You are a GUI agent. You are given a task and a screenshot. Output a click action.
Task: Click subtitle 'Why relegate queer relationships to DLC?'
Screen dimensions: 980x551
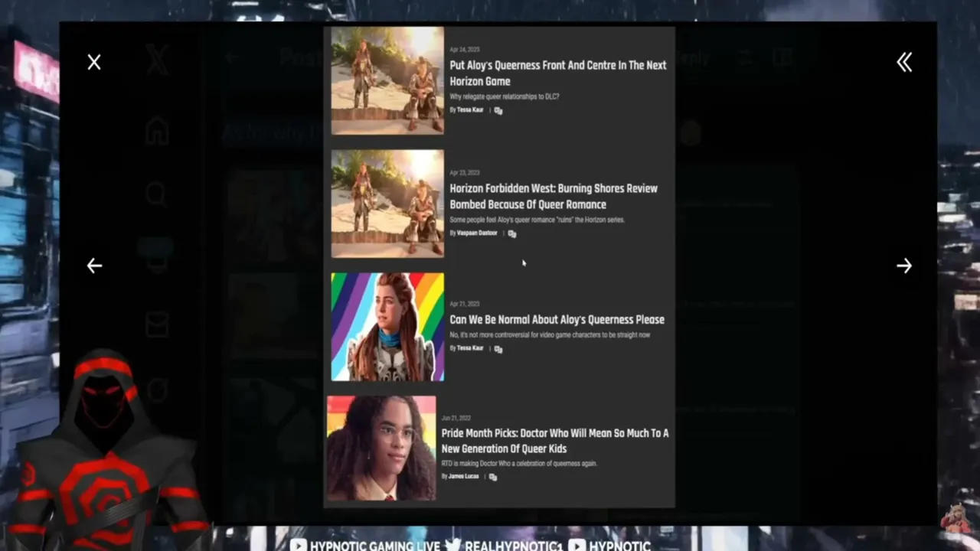(505, 97)
